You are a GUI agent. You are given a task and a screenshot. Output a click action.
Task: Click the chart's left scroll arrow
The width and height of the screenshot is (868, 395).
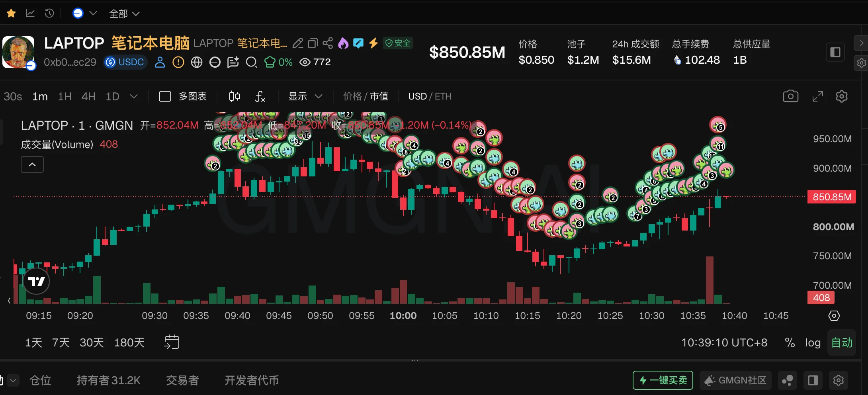coord(9,301)
